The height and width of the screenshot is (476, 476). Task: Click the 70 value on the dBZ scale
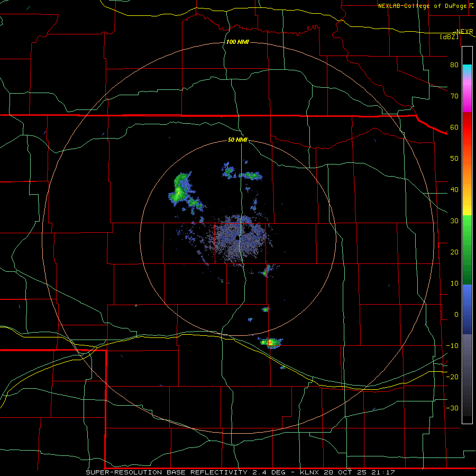pyautogui.click(x=454, y=96)
